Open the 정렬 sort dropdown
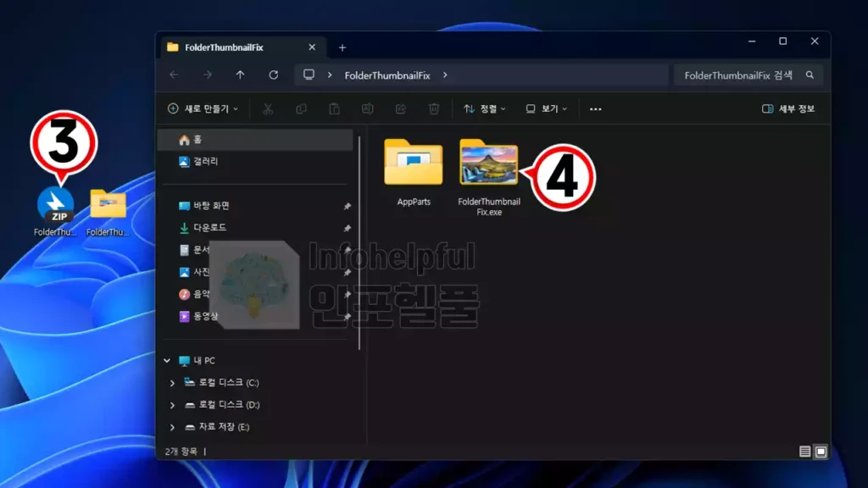This screenshot has height=488, width=868. pos(484,109)
